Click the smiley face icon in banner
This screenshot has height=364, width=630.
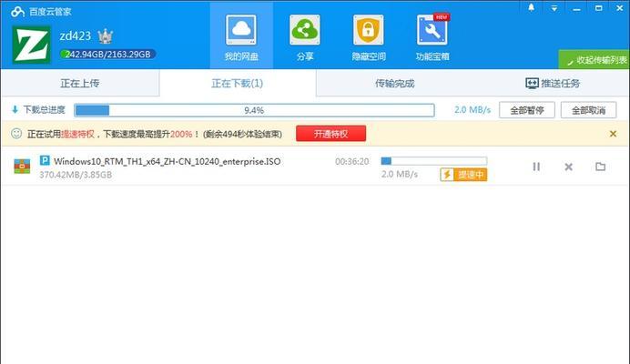[16, 134]
